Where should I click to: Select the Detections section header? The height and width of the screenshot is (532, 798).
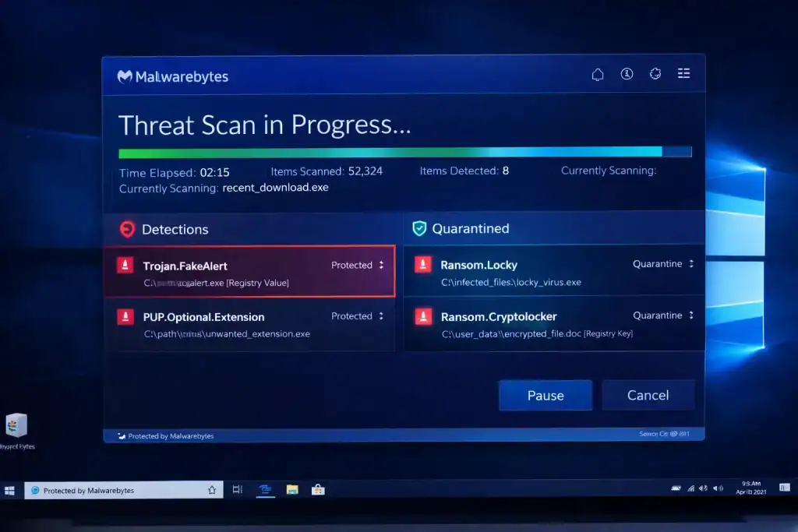click(175, 229)
